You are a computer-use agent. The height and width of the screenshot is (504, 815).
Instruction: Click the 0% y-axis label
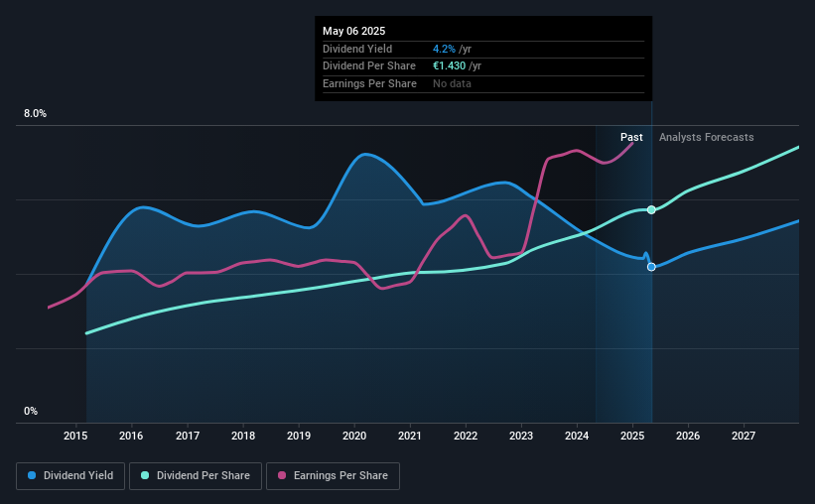[31, 412]
